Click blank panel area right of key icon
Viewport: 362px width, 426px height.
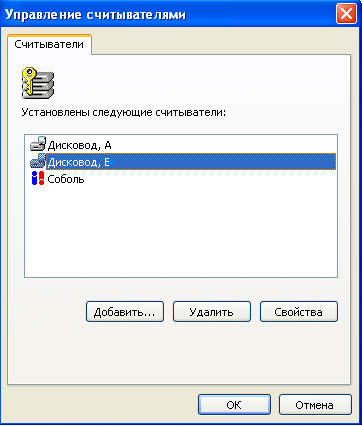coord(200,83)
